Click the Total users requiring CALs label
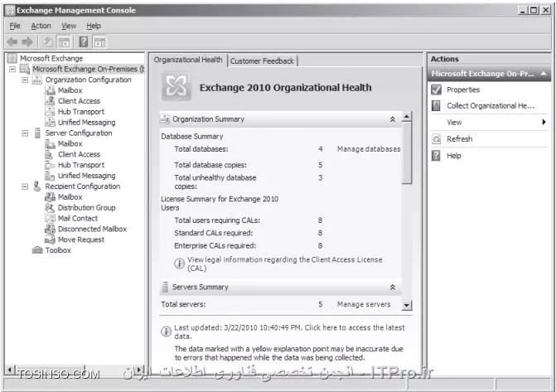The height and width of the screenshot is (392, 556). click(217, 220)
